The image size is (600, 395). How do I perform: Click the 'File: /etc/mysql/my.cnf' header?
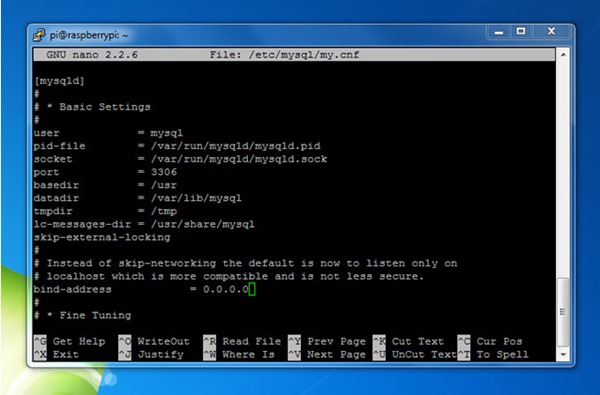point(284,55)
